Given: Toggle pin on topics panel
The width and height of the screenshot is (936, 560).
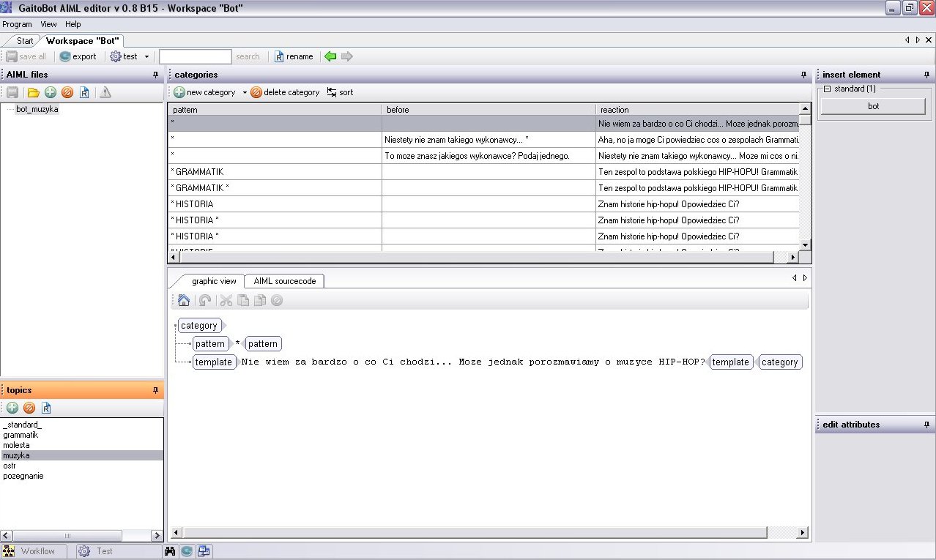Looking at the screenshot, I should click(x=155, y=391).
